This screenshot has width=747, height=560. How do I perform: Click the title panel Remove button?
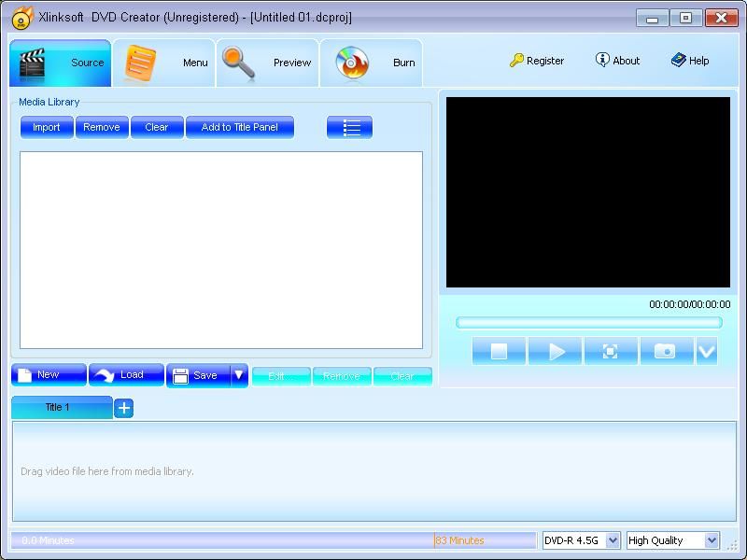(x=342, y=377)
